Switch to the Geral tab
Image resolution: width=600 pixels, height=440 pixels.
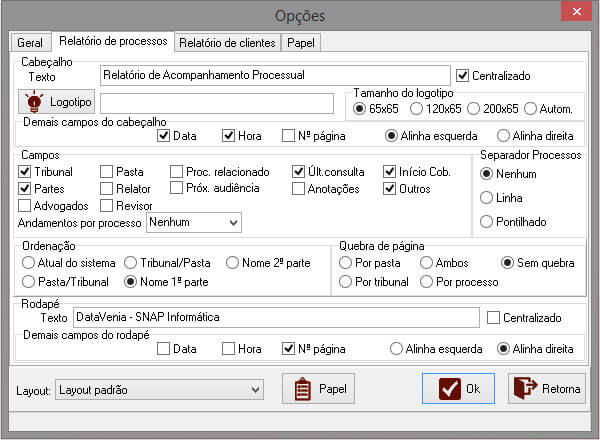point(29,42)
